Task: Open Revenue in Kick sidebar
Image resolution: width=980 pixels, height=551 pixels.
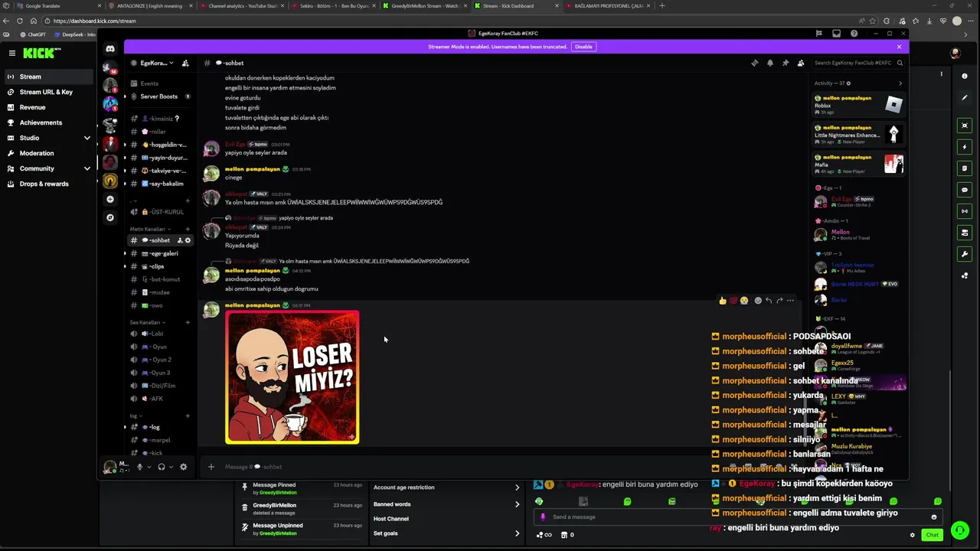Action: click(47, 107)
